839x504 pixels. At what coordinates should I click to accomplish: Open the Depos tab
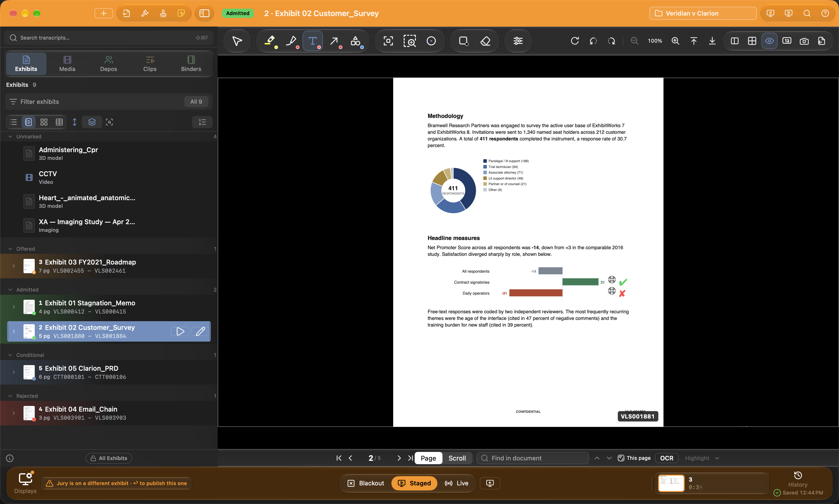click(108, 64)
